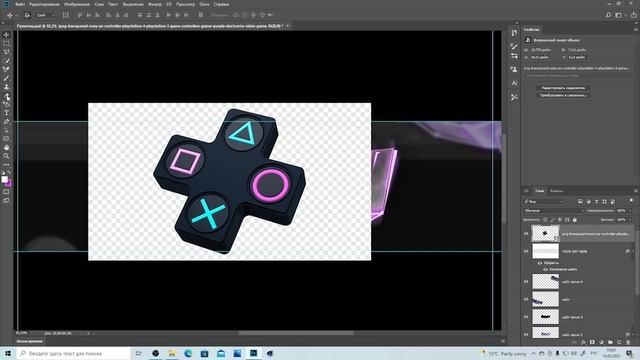
Task: Select the Rectangular Marquee tool
Action: (x=6, y=43)
